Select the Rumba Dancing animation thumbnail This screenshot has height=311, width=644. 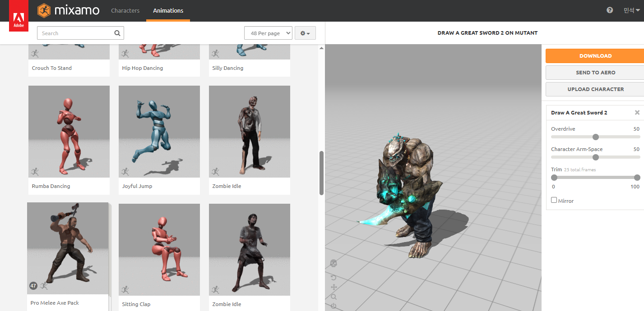click(69, 132)
